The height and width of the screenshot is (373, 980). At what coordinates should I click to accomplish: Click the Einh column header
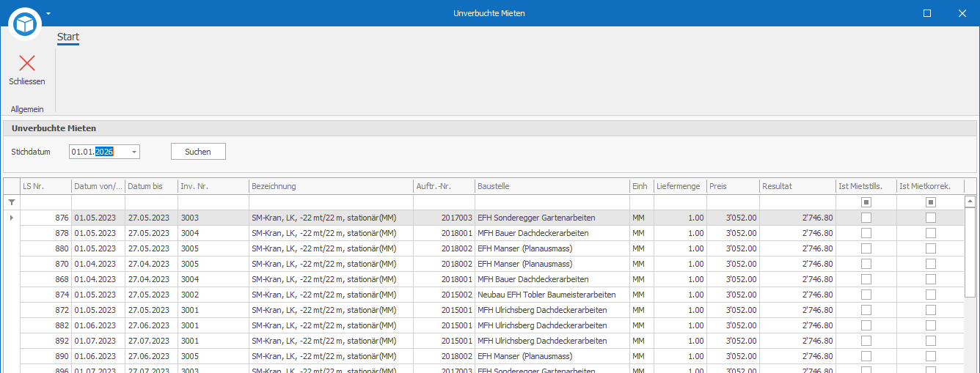(x=641, y=186)
